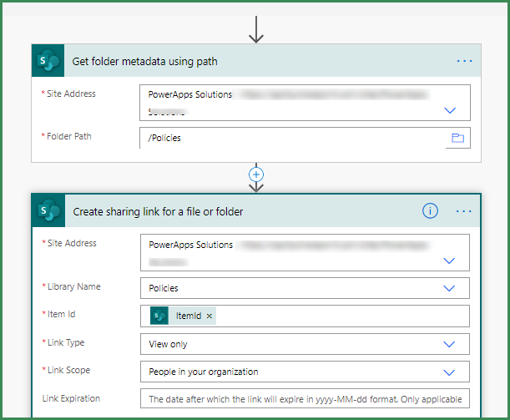The height and width of the screenshot is (420, 510).
Task: Click SharePoint icon on Create sharing link action
Action: tap(48, 210)
